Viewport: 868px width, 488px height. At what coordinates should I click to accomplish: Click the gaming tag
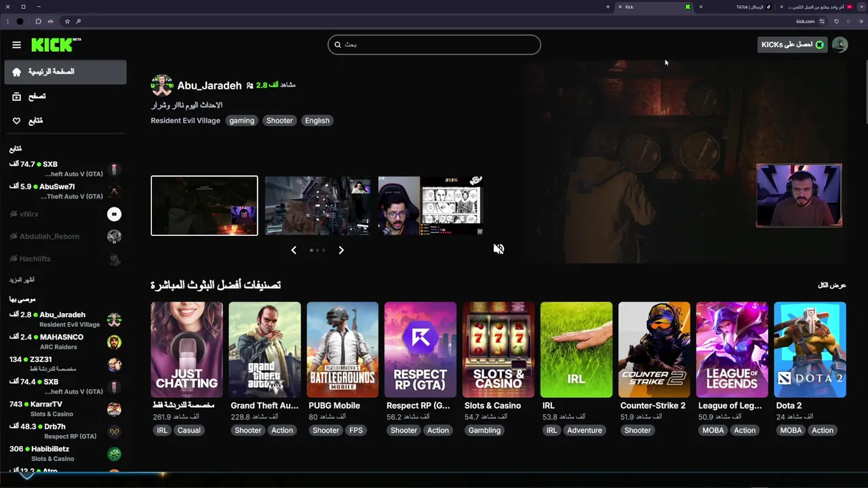coord(241,121)
